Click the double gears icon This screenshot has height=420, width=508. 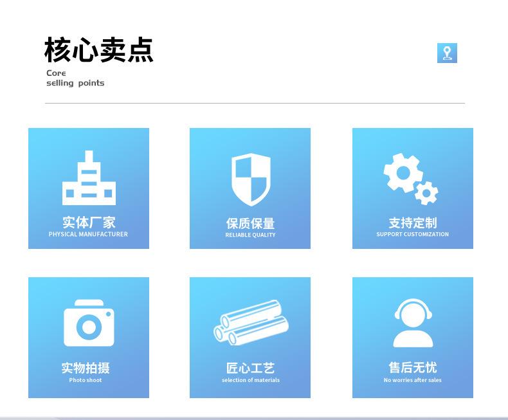coord(410,179)
